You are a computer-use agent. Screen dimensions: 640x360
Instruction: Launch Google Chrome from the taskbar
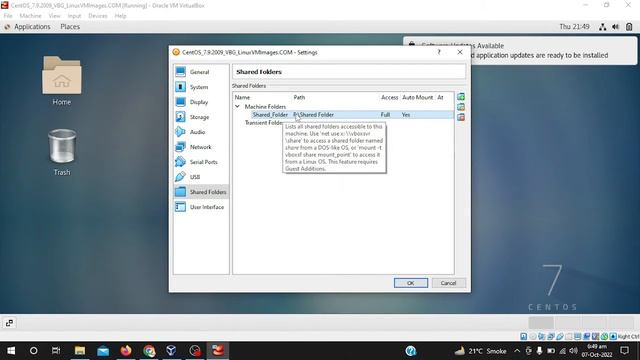pyautogui.click(x=149, y=351)
